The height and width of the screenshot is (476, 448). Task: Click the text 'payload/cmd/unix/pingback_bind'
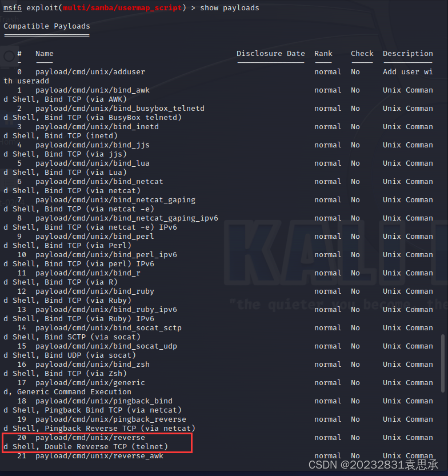104,401
